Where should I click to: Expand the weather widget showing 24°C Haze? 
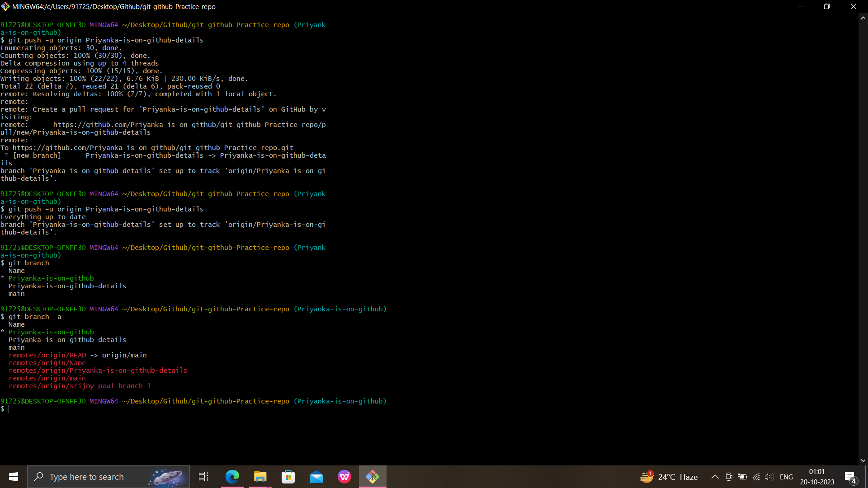[x=669, y=477]
